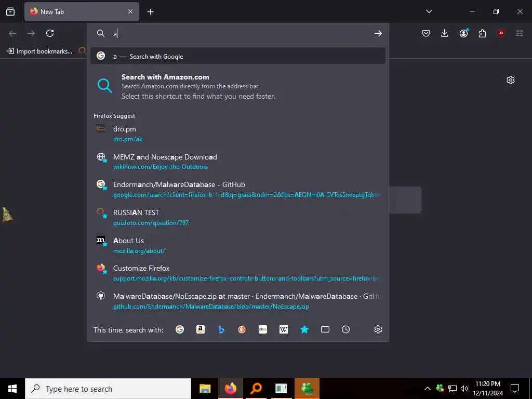Viewport: 532px width, 399px height.
Task: Open MEMZ and Noescape Download suggestion
Action: pos(238,162)
